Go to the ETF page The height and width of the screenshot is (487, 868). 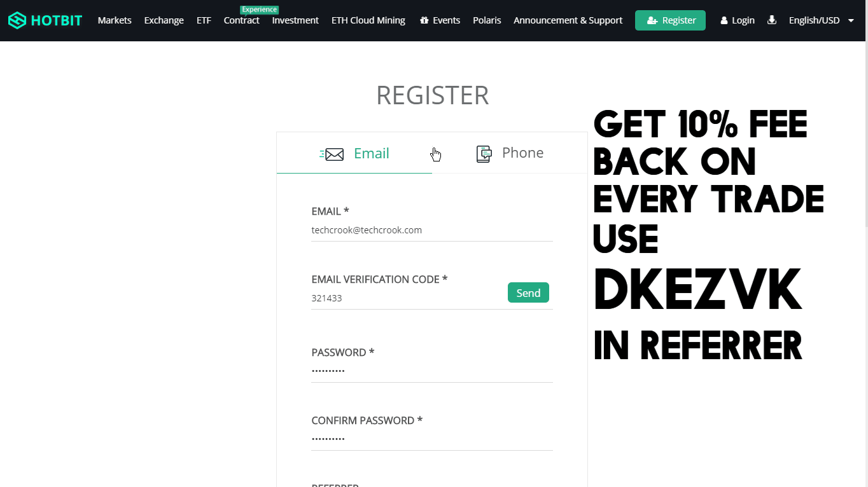[204, 20]
